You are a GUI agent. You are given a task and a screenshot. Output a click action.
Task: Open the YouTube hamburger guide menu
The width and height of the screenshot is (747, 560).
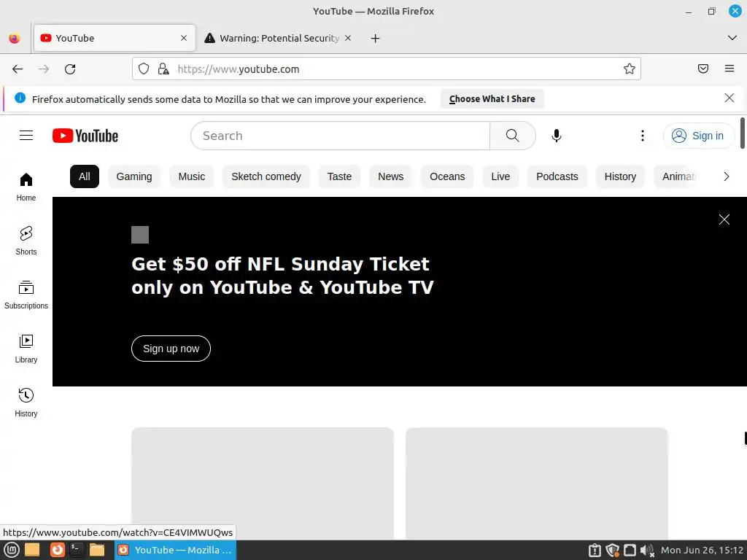click(x=26, y=136)
